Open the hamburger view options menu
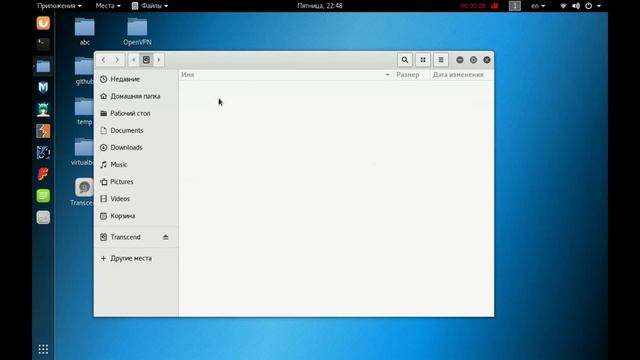Screen dimensions: 640x360 pos(441,60)
